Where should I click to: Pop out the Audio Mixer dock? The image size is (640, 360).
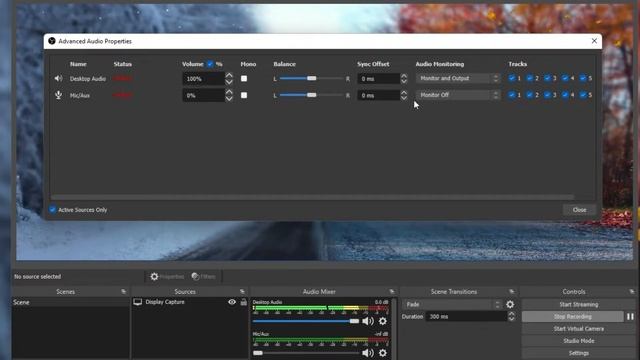(392, 291)
